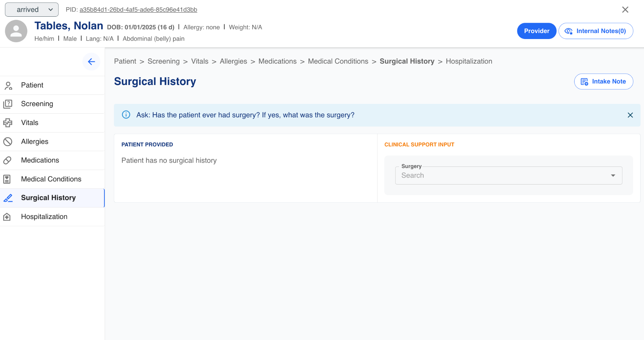The image size is (644, 340).
Task: Click the back arrow collapse icon
Action: 91,62
